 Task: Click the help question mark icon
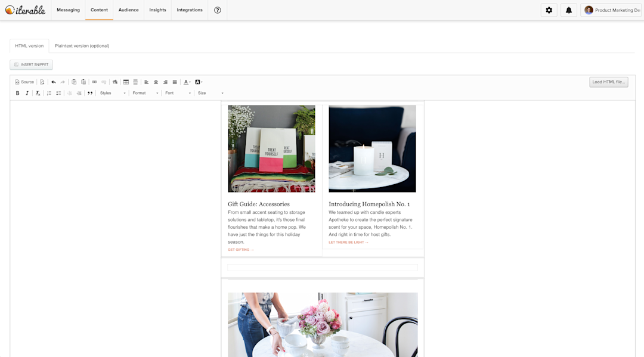[218, 10]
